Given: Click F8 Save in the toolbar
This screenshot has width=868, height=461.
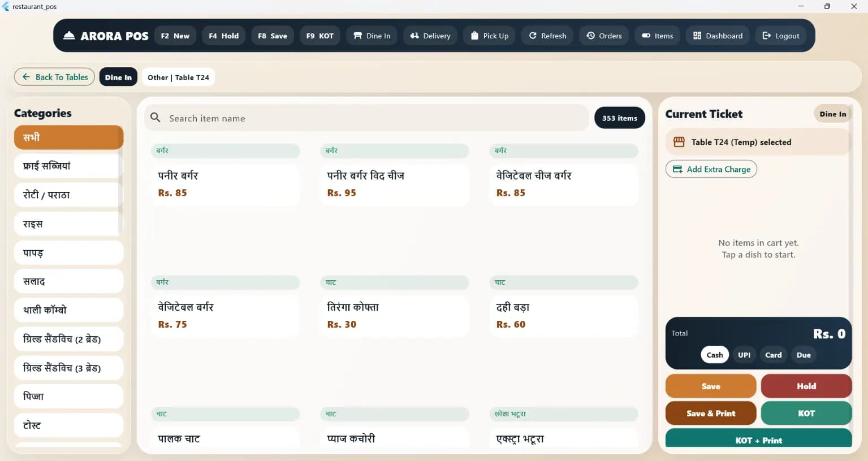Looking at the screenshot, I should [273, 36].
